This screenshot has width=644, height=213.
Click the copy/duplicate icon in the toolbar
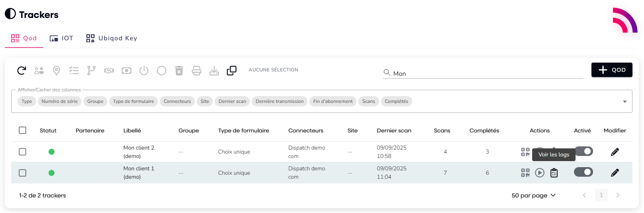click(231, 71)
